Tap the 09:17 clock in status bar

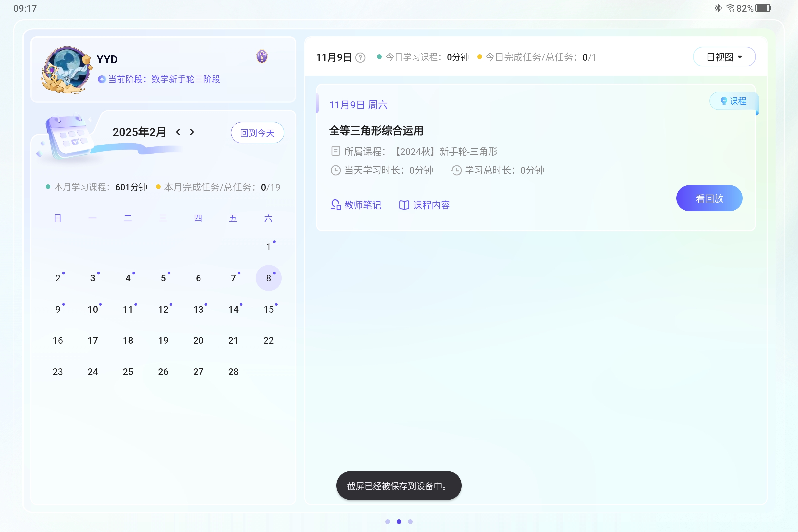pos(25,8)
